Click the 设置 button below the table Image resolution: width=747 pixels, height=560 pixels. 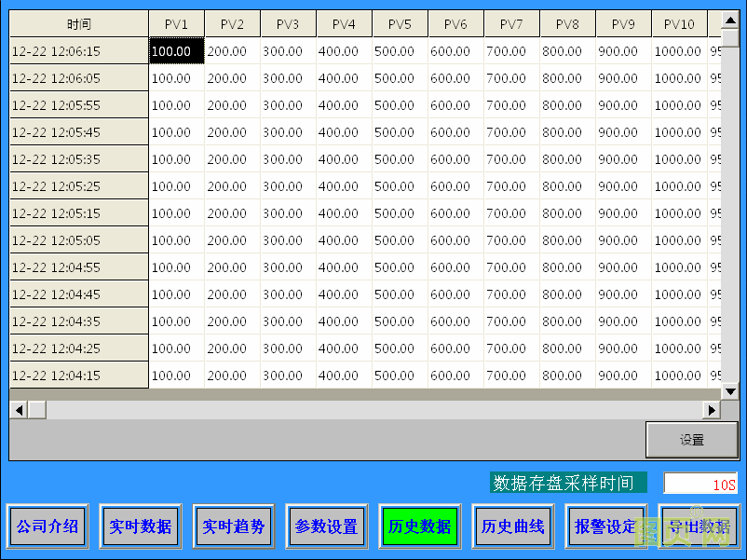pyautogui.click(x=691, y=440)
